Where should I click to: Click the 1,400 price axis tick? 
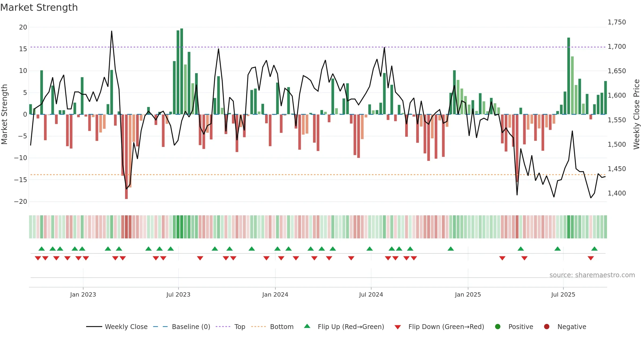(x=617, y=193)
